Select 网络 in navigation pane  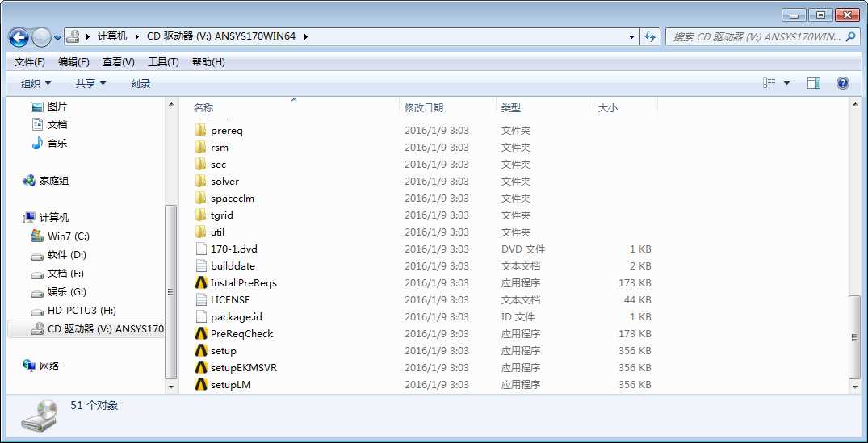tap(41, 366)
